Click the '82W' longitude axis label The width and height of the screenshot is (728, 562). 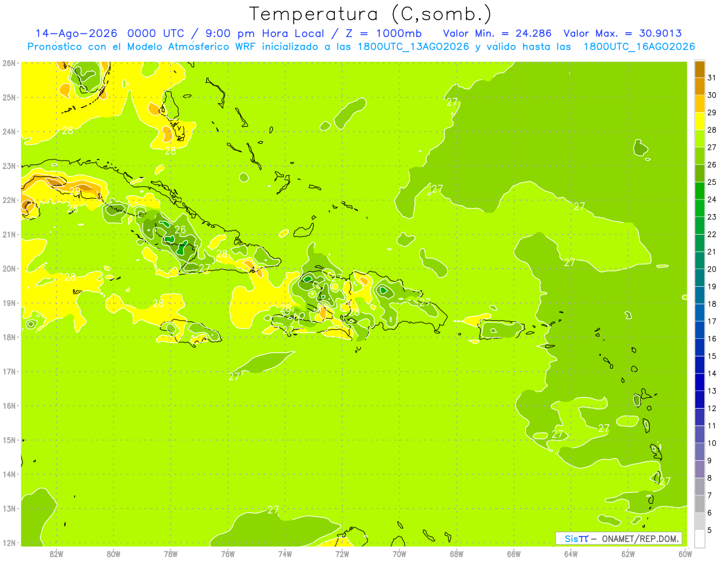[56, 554]
